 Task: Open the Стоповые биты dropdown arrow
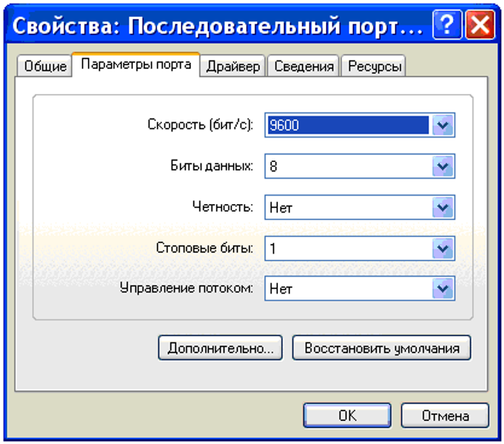click(443, 248)
